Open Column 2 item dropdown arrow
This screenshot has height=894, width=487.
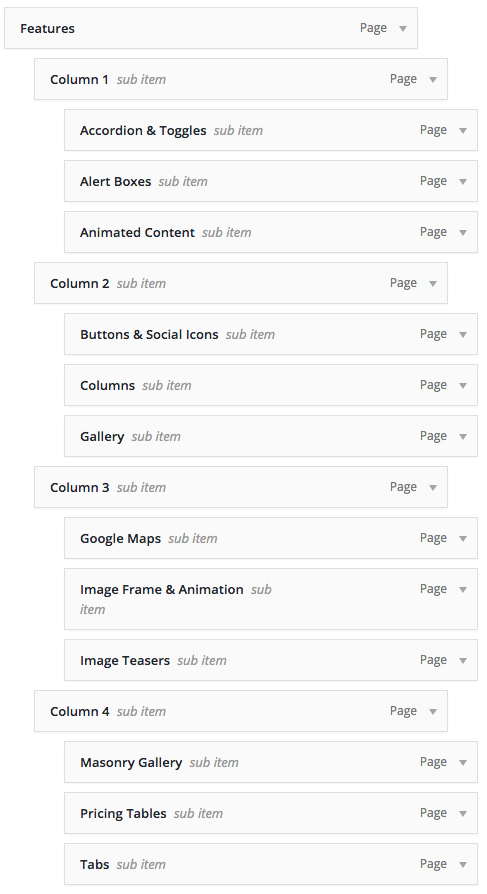coord(433,283)
